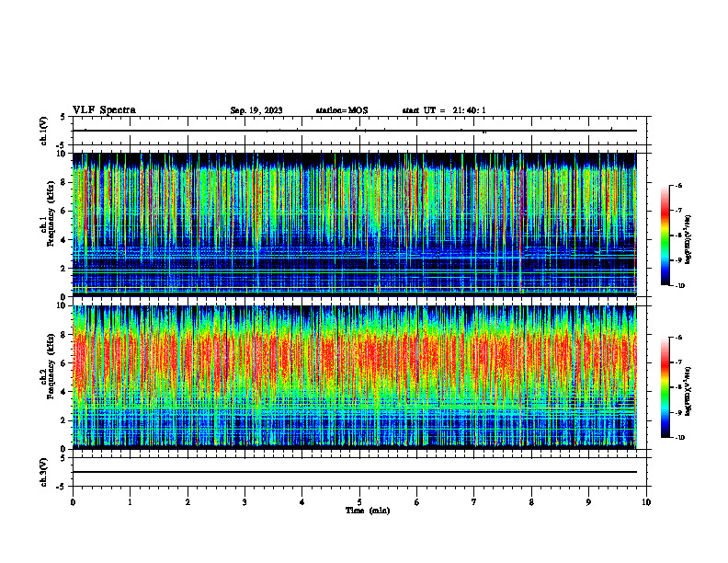
Task: Click the "VLF Spectra" plot title
Action: [104, 110]
